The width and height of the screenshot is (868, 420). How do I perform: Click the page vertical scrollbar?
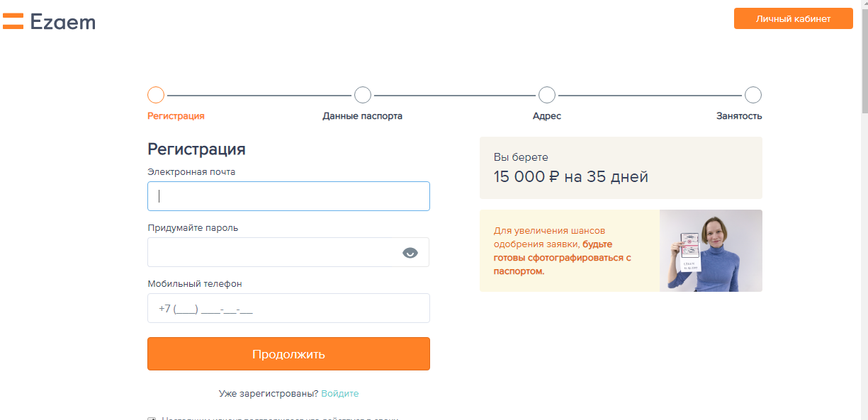864,210
